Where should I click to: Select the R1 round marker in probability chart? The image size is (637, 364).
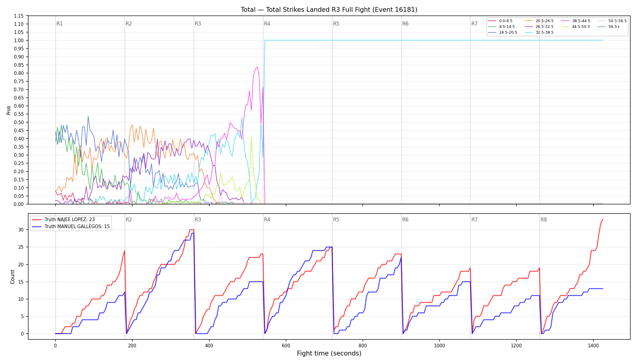click(x=59, y=24)
